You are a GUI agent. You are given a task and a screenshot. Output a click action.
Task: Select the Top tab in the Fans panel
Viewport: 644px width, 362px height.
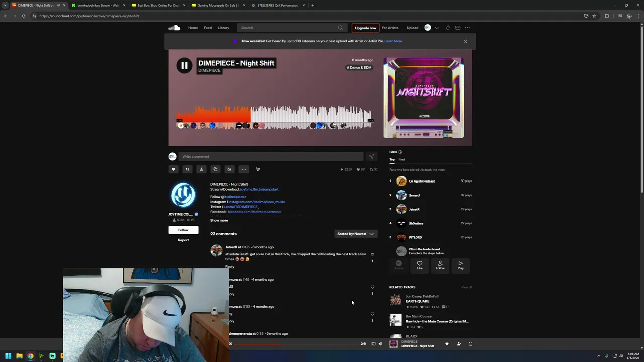(x=392, y=159)
